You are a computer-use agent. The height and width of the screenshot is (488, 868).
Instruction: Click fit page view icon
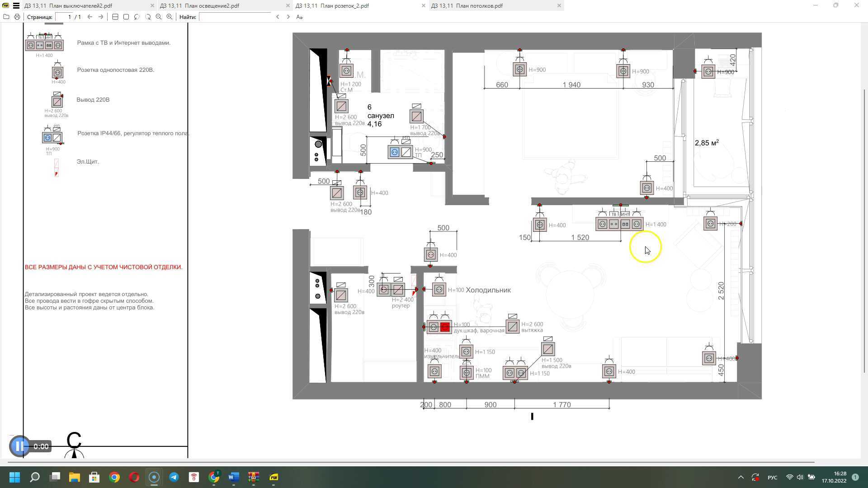point(126,17)
